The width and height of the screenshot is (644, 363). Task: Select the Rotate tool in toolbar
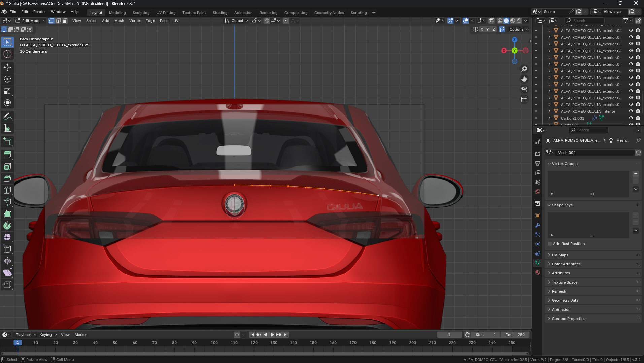pyautogui.click(x=7, y=79)
